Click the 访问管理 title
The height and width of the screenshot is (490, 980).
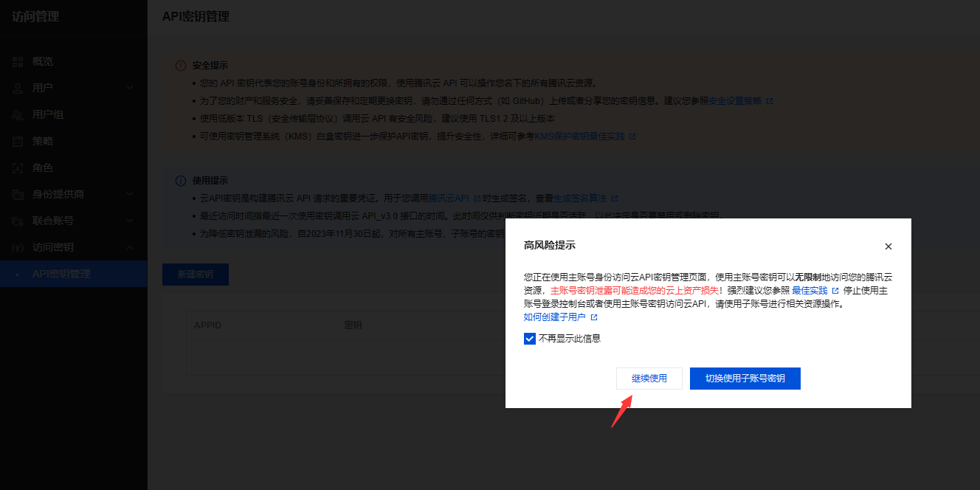[x=35, y=17]
